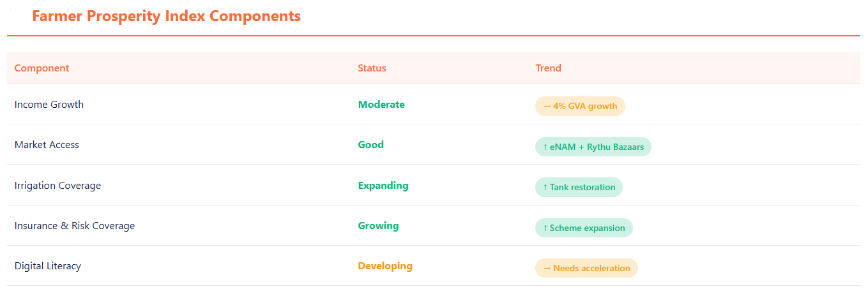Click the 4% GVA growth badge

point(580,107)
